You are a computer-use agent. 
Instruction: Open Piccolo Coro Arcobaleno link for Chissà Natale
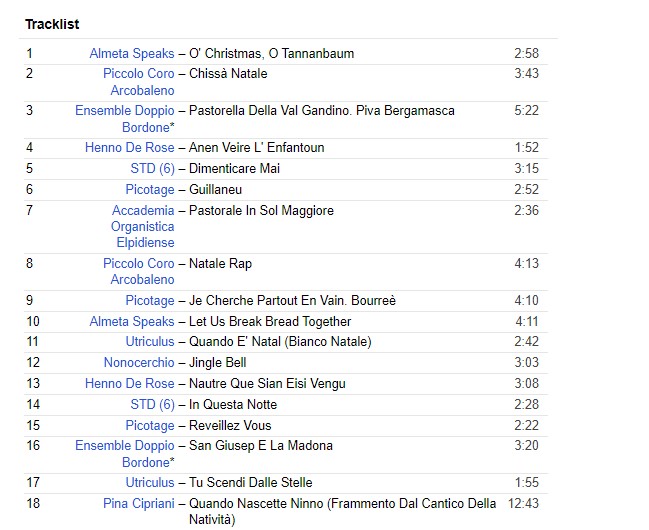click(x=138, y=74)
